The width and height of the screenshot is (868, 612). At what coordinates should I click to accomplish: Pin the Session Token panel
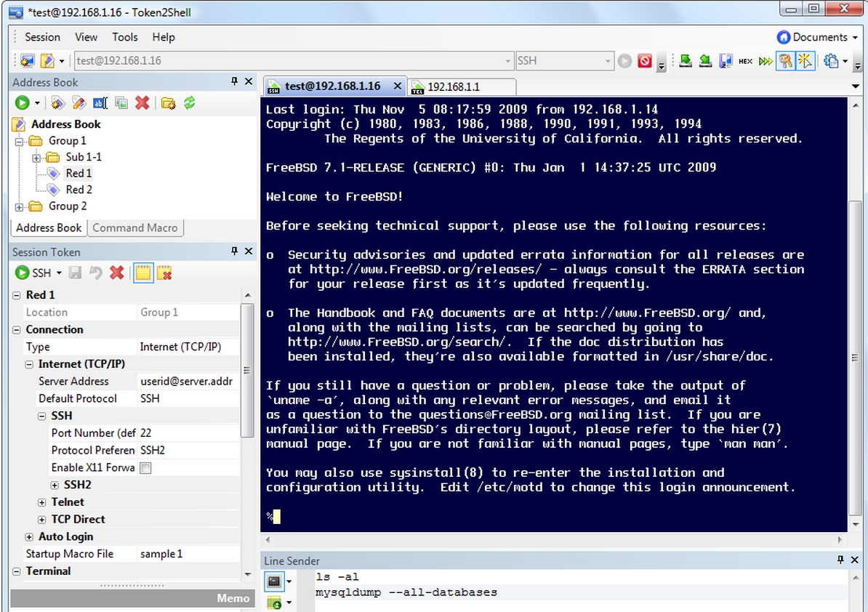235,251
